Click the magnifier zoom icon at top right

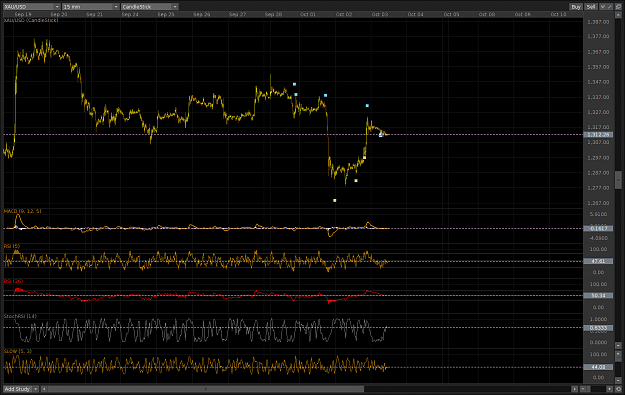pyautogui.click(x=618, y=7)
